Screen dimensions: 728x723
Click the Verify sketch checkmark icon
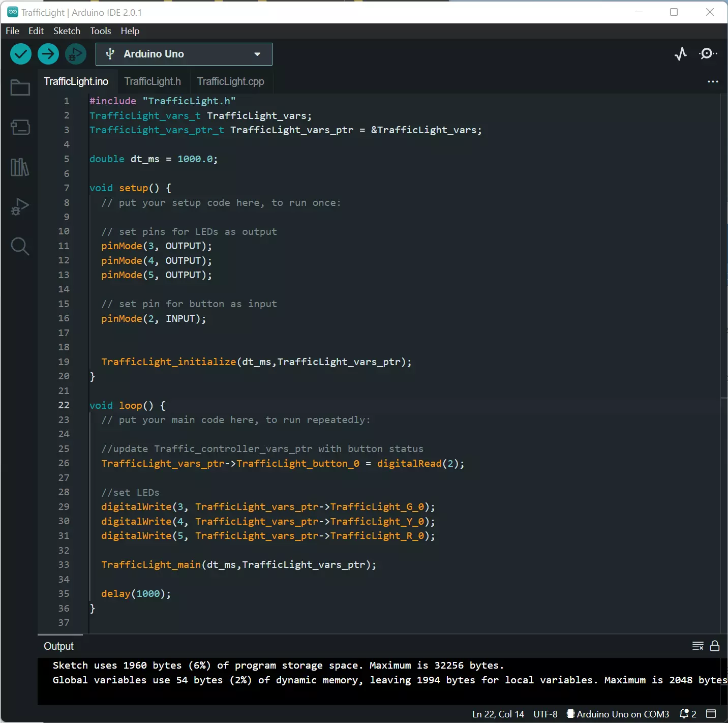pos(20,54)
